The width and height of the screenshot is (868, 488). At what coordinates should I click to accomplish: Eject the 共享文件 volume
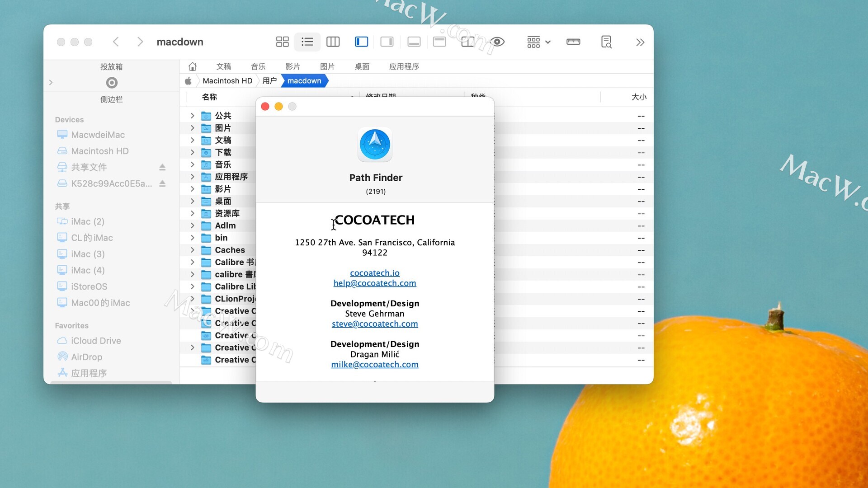pos(162,167)
